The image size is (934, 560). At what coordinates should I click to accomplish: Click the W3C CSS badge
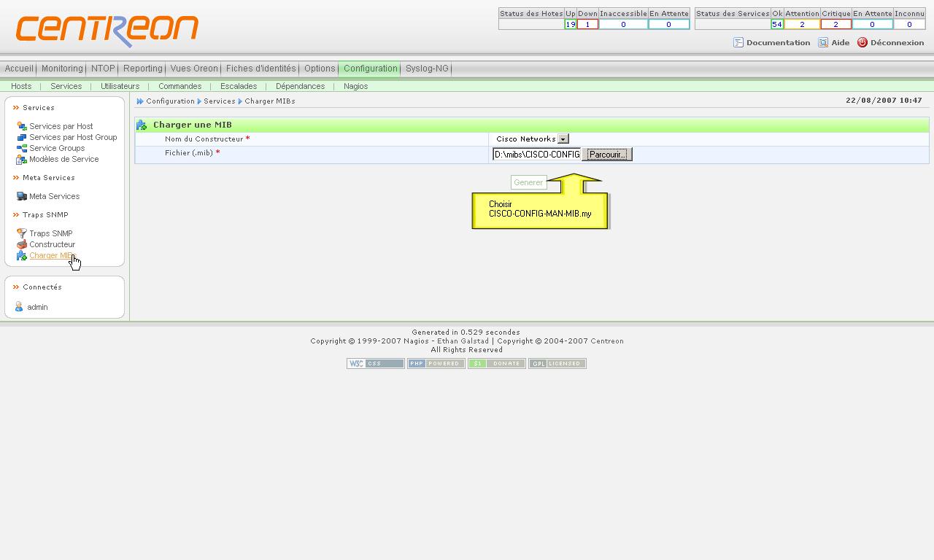(376, 364)
